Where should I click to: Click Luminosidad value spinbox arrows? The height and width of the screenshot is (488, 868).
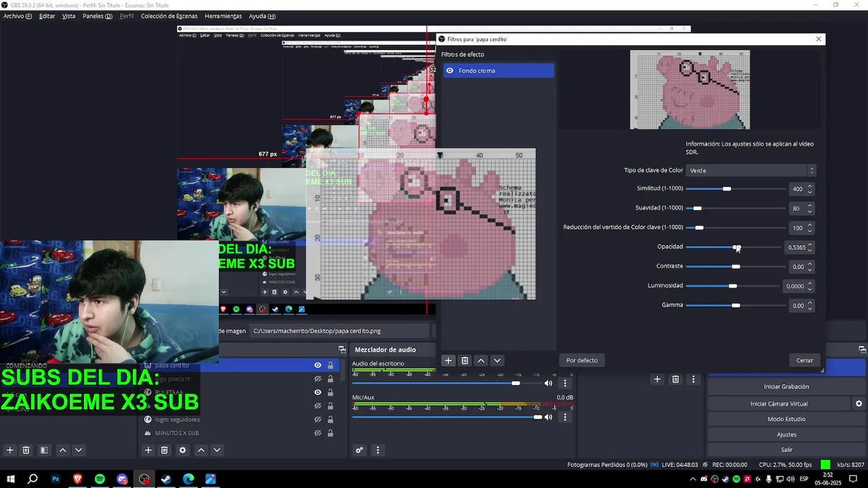pos(810,286)
